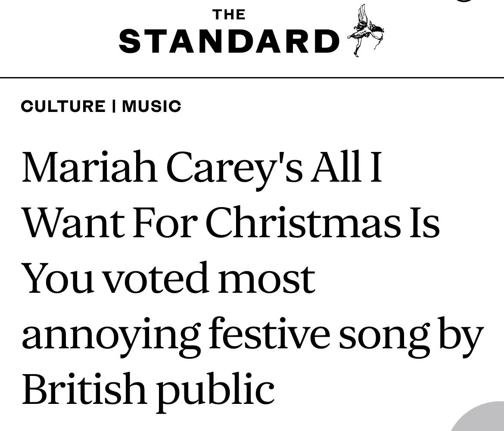This screenshot has width=504, height=431.
Task: Click the horizontal rule beneath the masthead
Action: tap(252, 78)
